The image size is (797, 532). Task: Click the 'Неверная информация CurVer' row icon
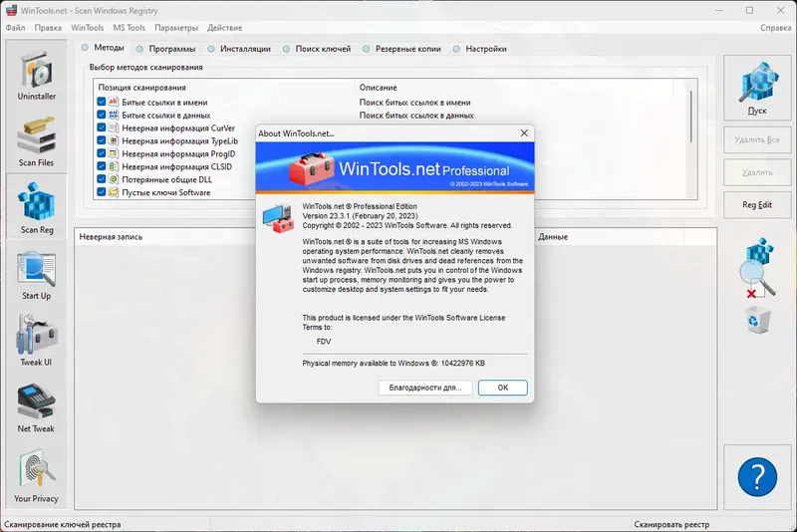coord(113,128)
